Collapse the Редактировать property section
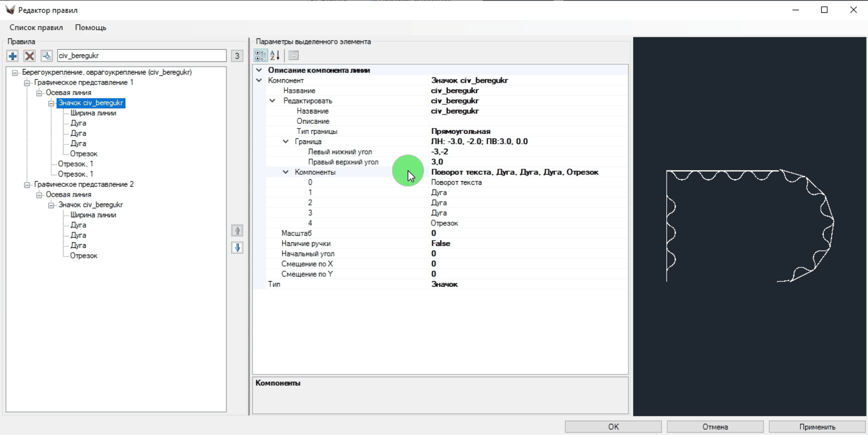This screenshot has width=868, height=435. click(x=272, y=101)
